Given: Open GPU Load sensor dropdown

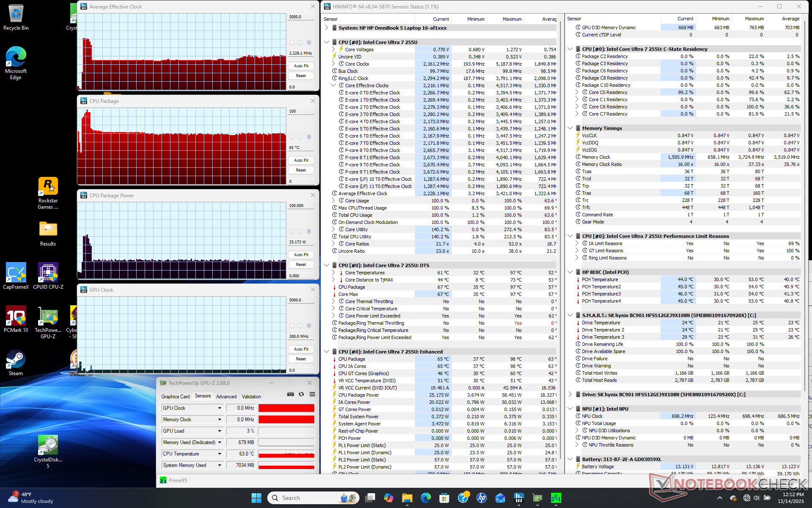Looking at the screenshot, I should point(219,431).
